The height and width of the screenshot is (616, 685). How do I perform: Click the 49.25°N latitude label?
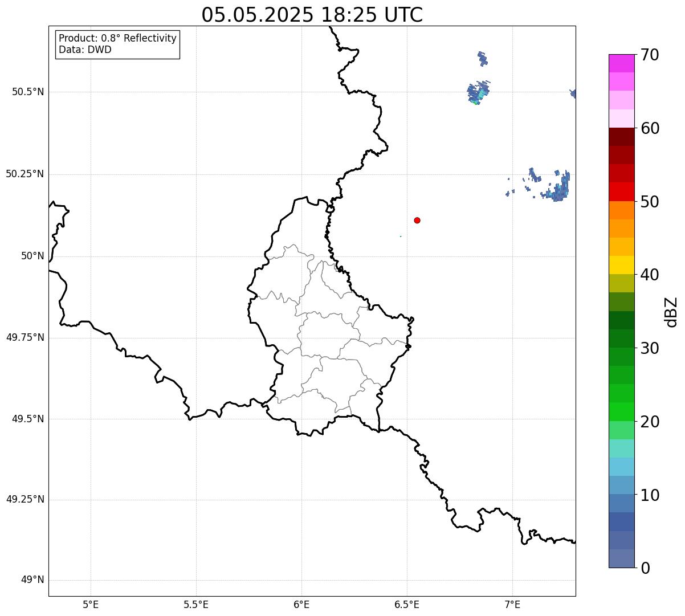click(x=25, y=500)
